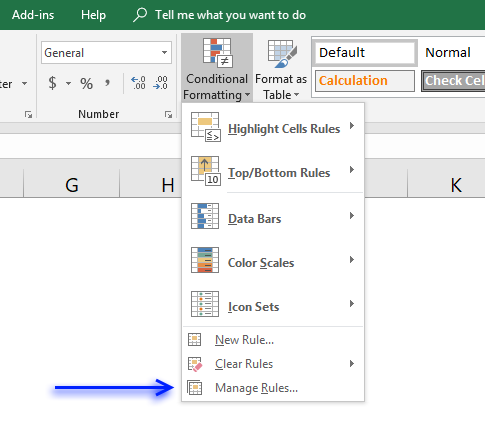The image size is (485, 429).
Task: Click the Manage Rules icon
Action: point(195,388)
